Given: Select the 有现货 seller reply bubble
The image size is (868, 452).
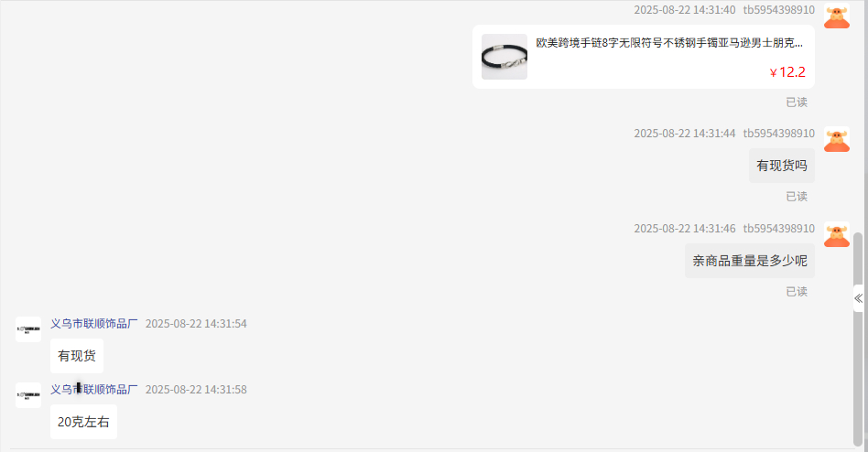Looking at the screenshot, I should pyautogui.click(x=77, y=356).
